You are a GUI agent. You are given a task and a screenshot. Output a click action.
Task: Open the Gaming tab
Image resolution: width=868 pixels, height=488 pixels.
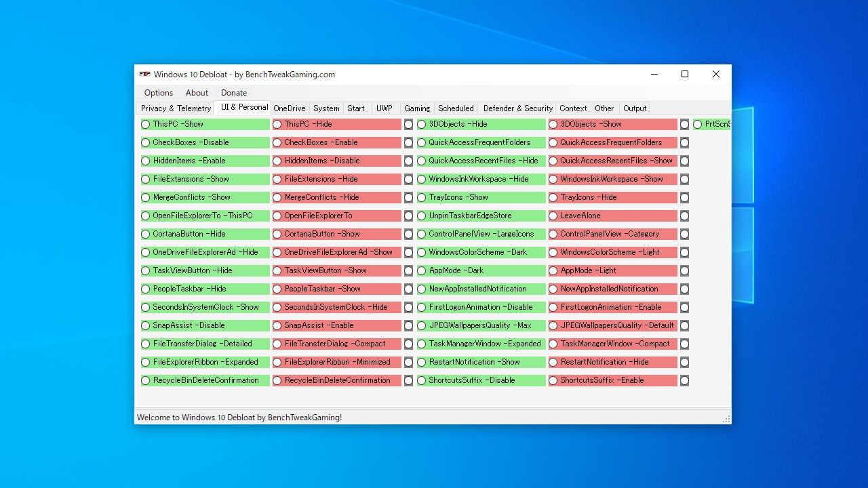pyautogui.click(x=417, y=108)
